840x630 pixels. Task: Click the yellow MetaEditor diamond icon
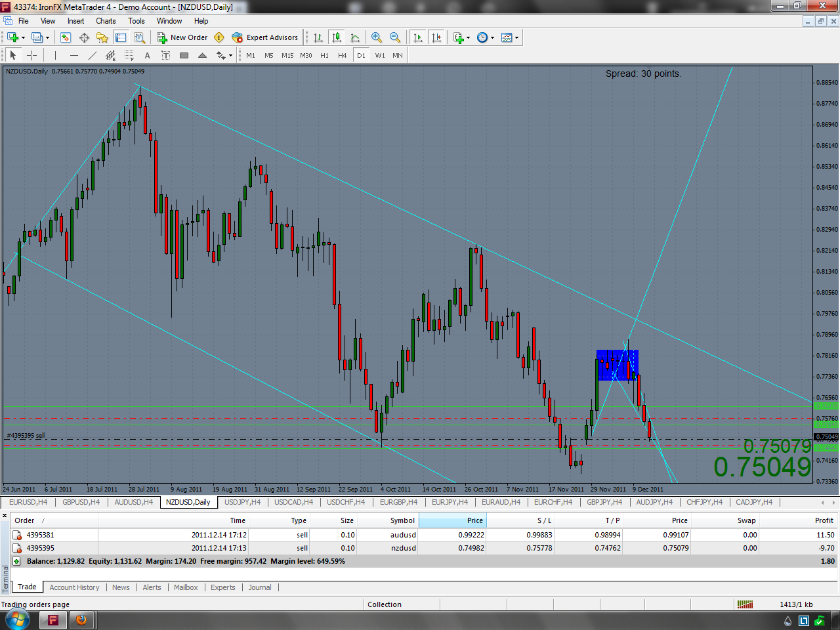[x=219, y=37]
